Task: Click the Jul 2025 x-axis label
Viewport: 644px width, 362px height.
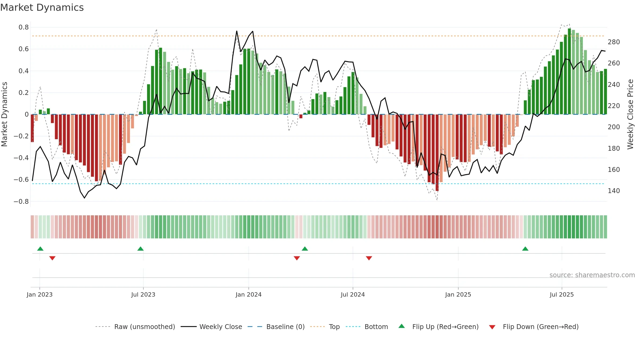Action: 562,294
